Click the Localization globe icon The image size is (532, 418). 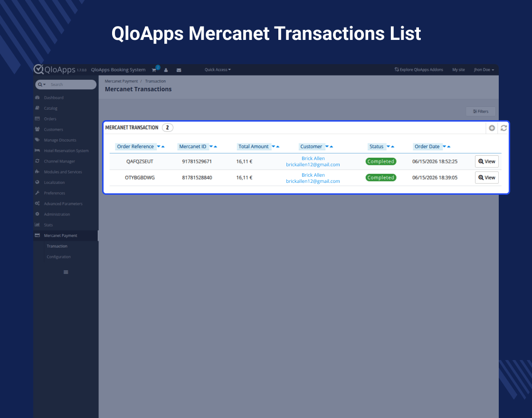coord(38,182)
